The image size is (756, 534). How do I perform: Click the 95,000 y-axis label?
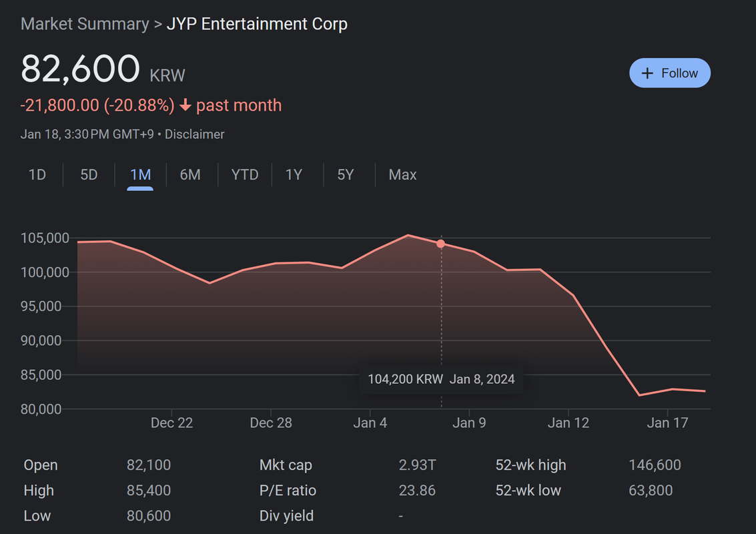(41, 306)
